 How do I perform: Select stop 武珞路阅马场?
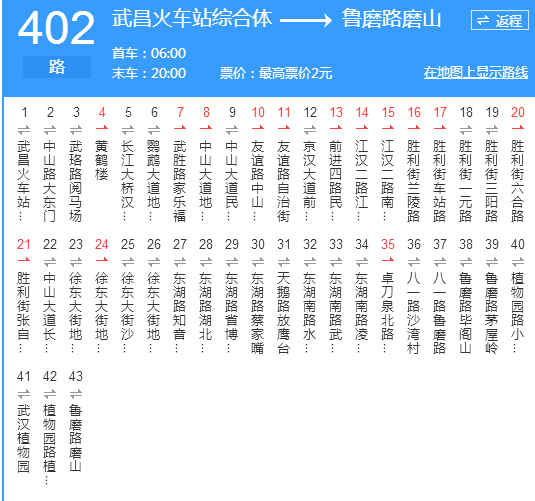coord(76,181)
